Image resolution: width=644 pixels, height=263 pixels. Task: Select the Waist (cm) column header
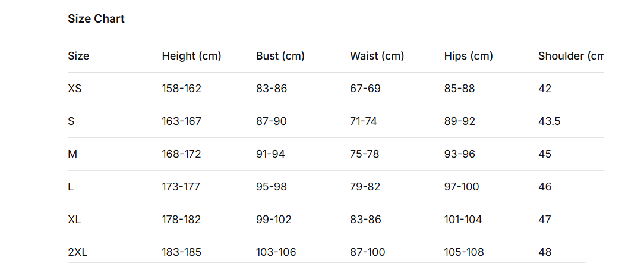(x=377, y=57)
